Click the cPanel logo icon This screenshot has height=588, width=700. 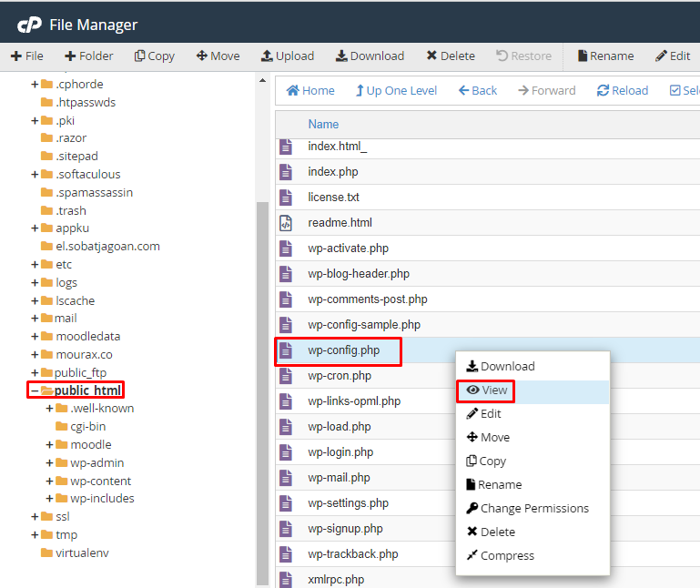click(x=29, y=25)
